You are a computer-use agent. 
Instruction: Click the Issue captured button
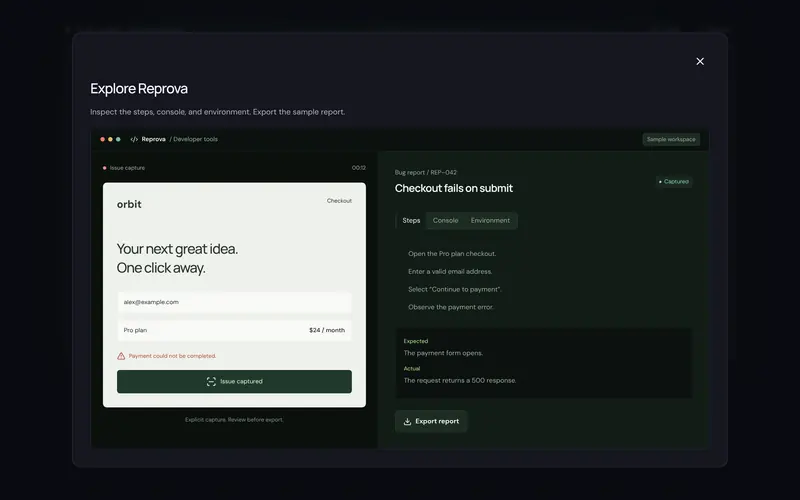[234, 382]
